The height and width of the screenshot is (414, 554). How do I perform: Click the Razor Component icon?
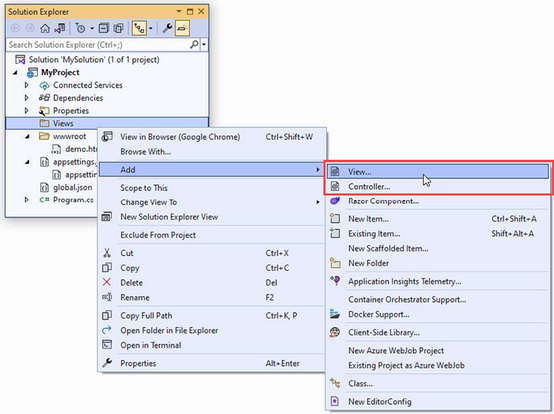point(335,201)
